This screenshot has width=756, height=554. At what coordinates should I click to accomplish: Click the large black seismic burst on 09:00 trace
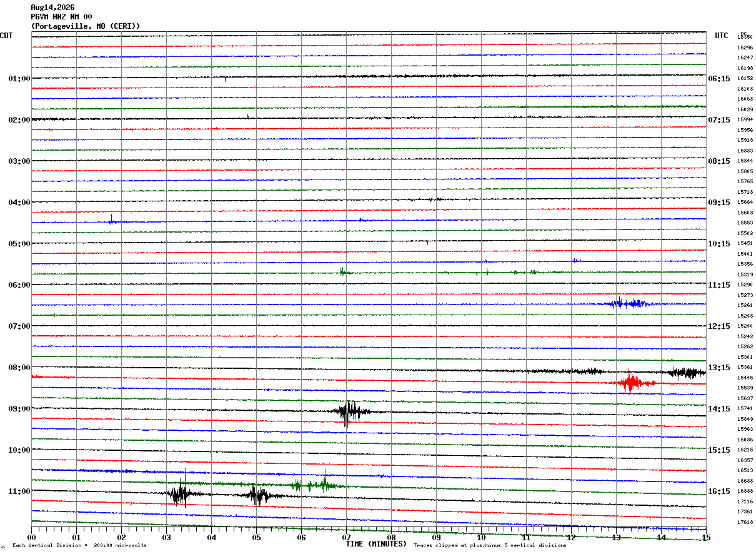pos(349,412)
